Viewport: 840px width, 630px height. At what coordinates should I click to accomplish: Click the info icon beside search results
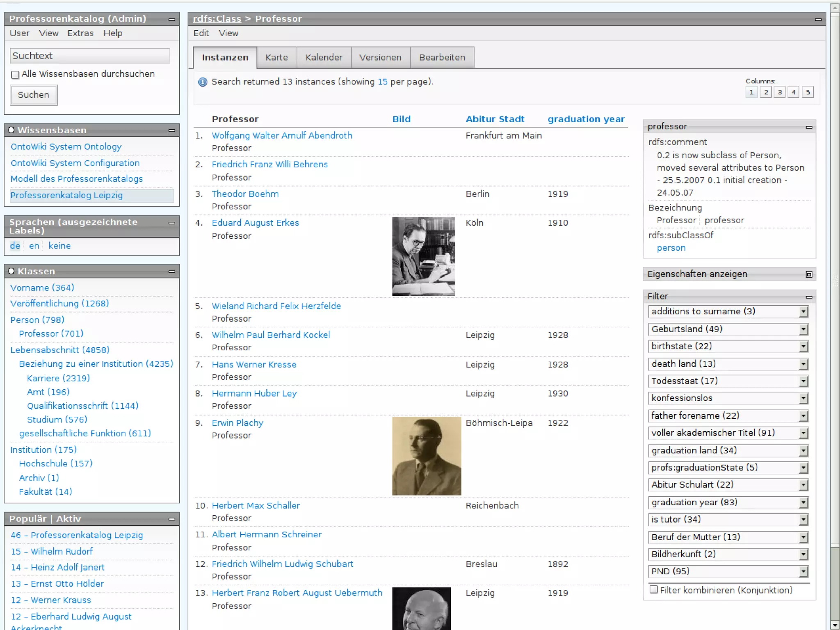[x=203, y=82]
